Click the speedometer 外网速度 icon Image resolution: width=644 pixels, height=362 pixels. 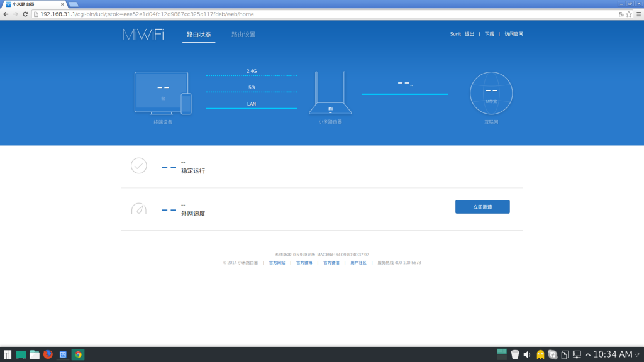point(139,209)
